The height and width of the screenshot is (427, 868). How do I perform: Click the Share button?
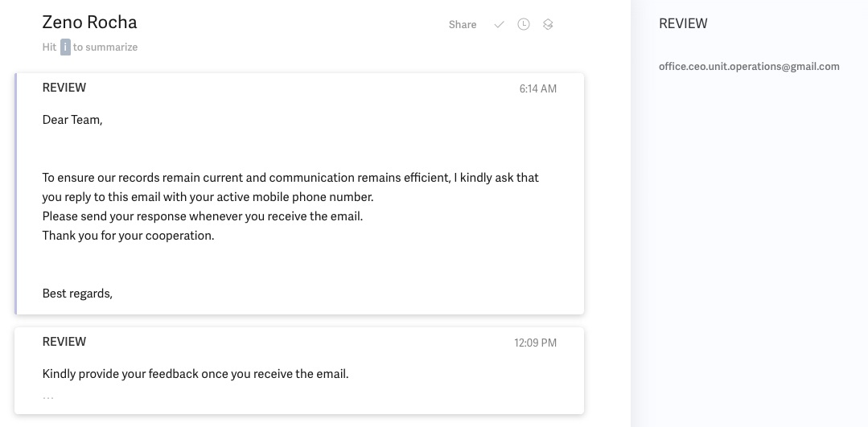click(463, 25)
